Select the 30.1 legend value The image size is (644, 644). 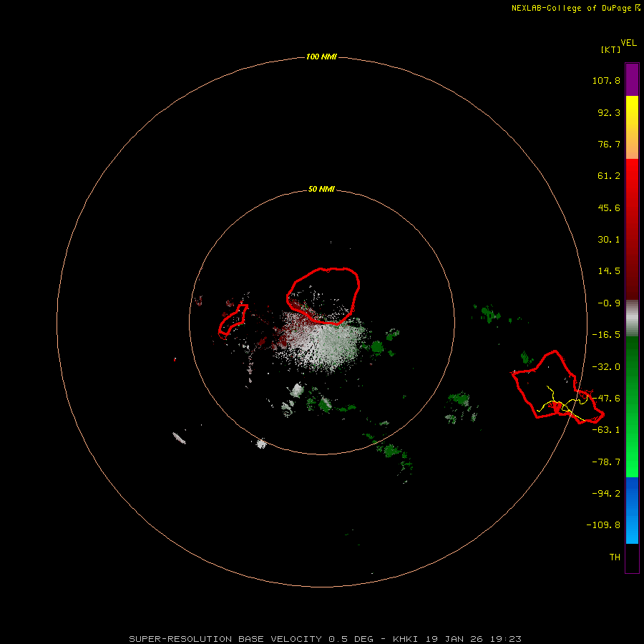click(x=608, y=240)
